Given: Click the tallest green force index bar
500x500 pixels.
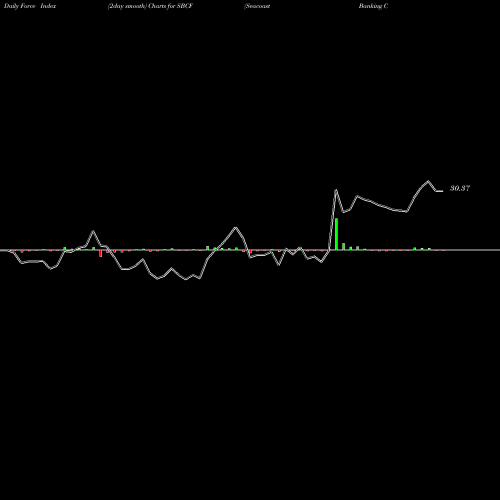Looking at the screenshot, I should [336, 234].
